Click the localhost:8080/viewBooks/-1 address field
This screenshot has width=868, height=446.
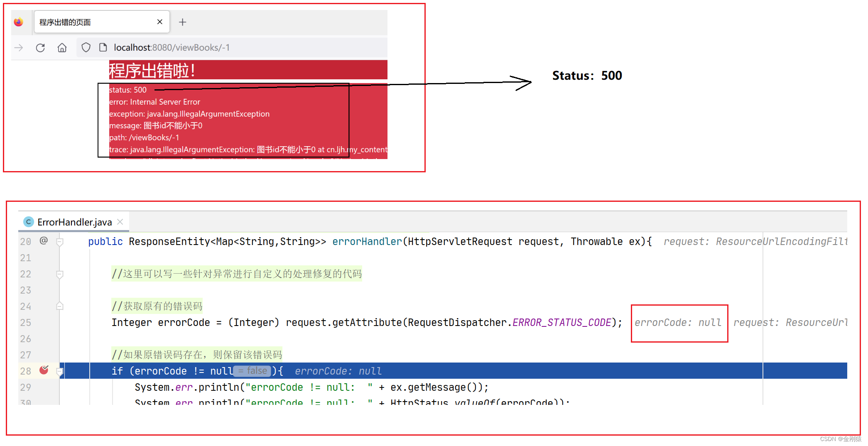pos(232,48)
